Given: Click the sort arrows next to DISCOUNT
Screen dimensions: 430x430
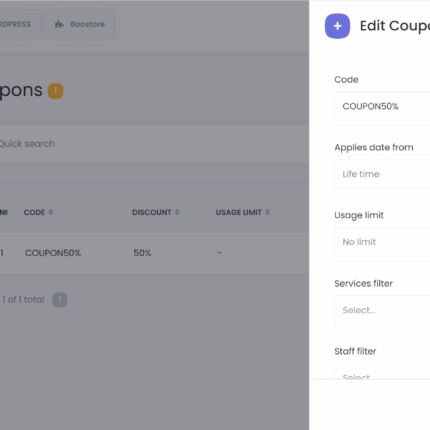Looking at the screenshot, I should tap(177, 212).
